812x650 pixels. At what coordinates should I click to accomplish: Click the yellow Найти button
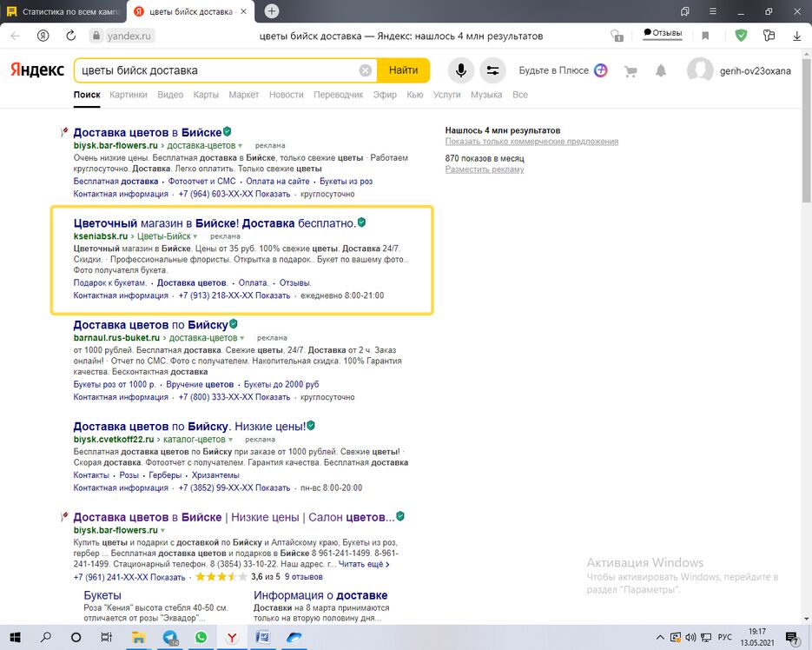point(404,70)
